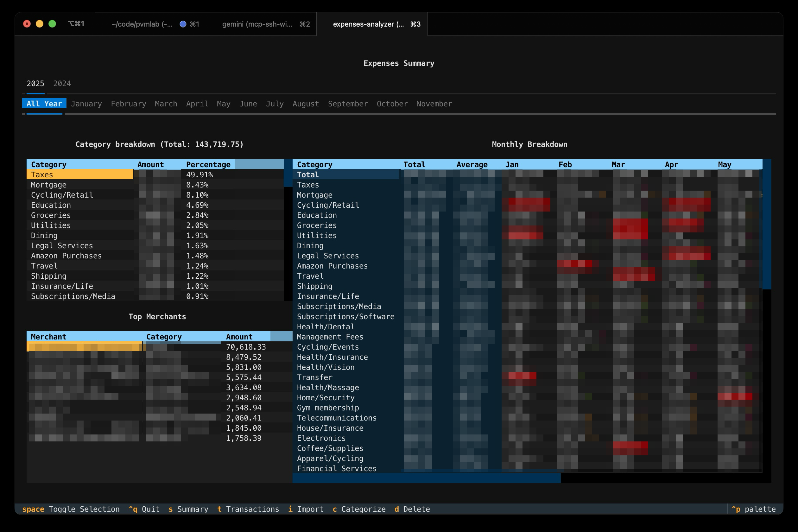Open Summary from the status bar
The width and height of the screenshot is (798, 532).
coord(193,509)
